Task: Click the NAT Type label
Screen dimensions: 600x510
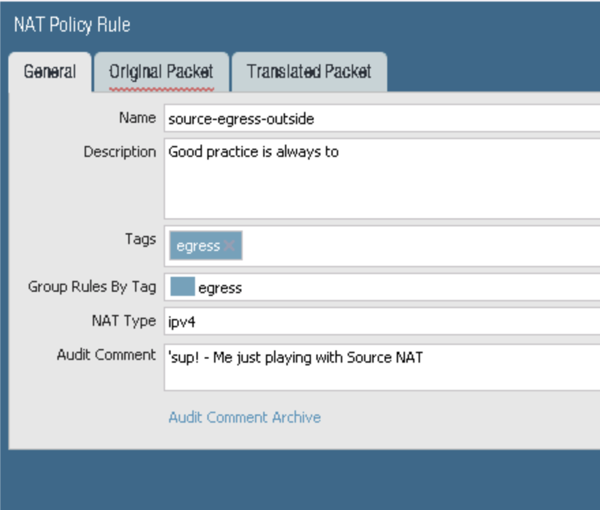Action: coord(123,322)
